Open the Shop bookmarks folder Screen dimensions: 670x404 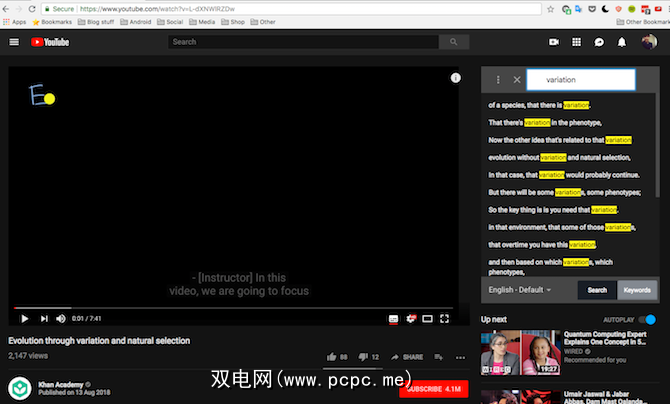click(232, 22)
